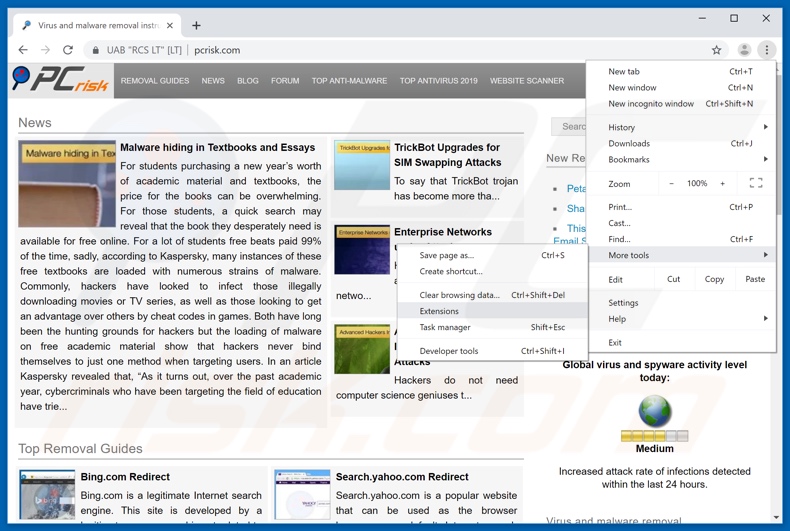Decrease zoom with minus button

(x=671, y=183)
